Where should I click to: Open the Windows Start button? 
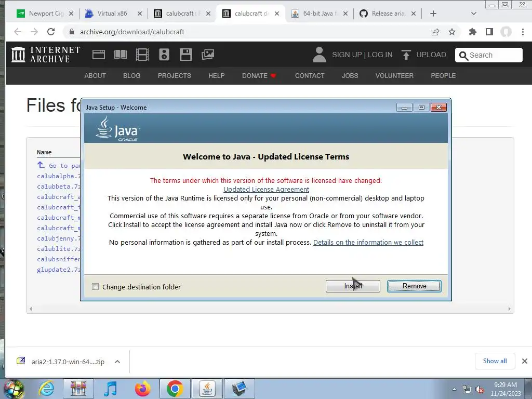point(14,389)
